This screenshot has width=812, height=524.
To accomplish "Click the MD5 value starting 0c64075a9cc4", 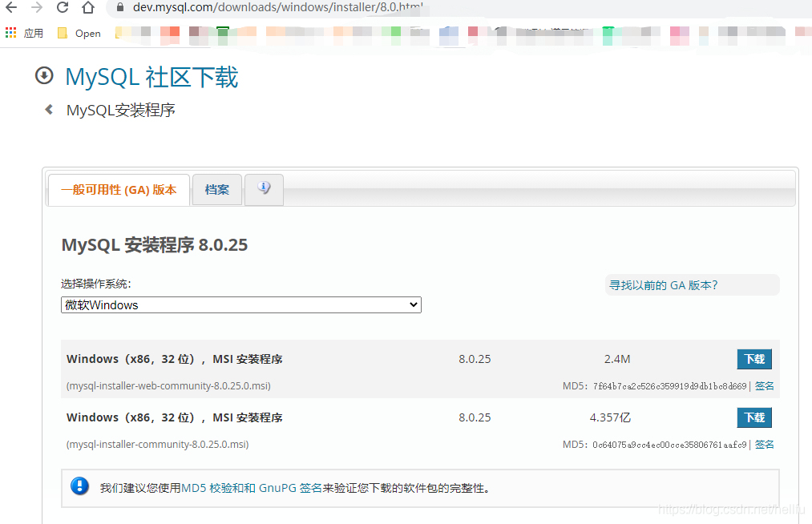I will pyautogui.click(x=669, y=444).
